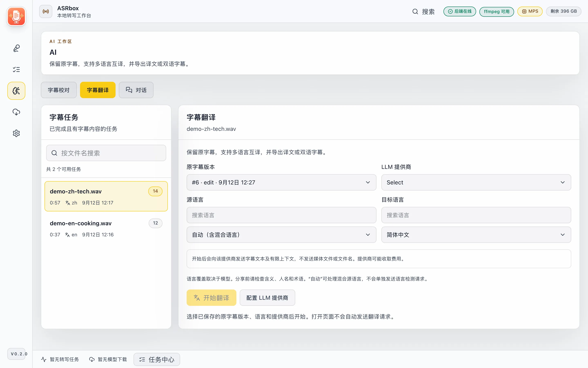The height and width of the screenshot is (368, 588).
Task: Click the 12 subtitle count badge
Action: (155, 223)
